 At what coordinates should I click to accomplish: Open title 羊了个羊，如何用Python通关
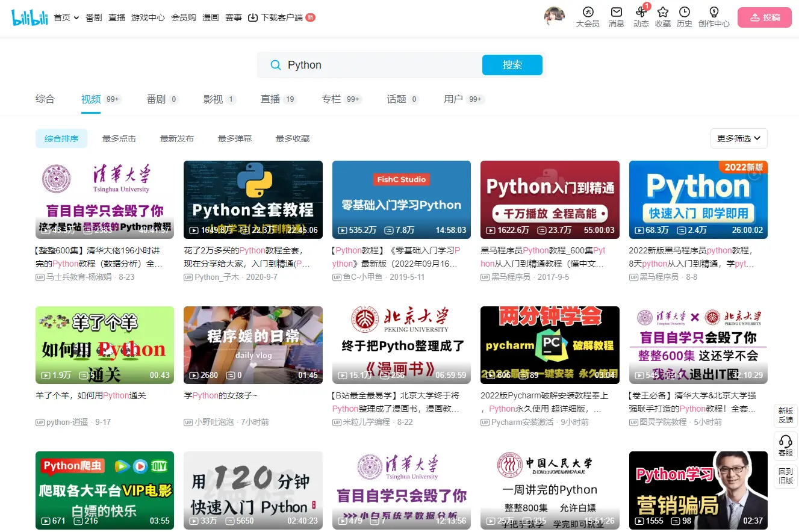91,395
